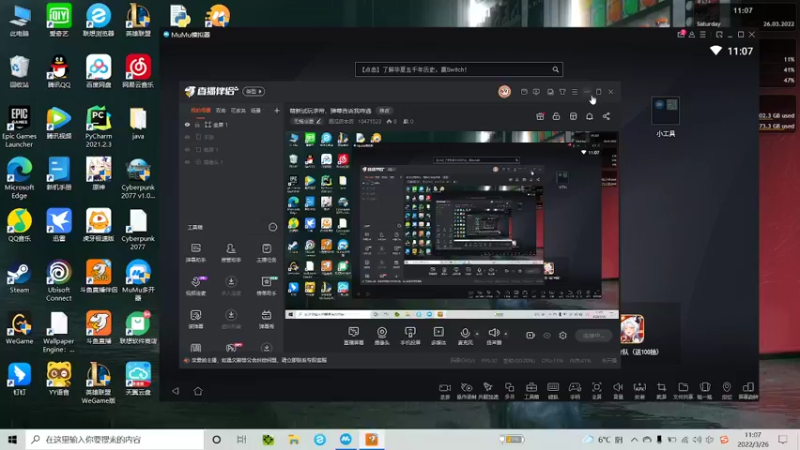
Task: Open MuMu operation recording 操作录制
Action: pyautogui.click(x=466, y=390)
